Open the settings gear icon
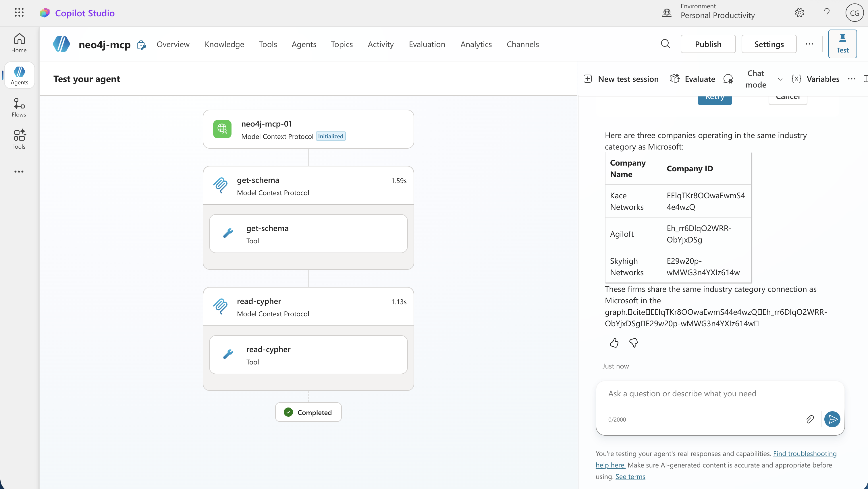The width and height of the screenshot is (868, 489). point(799,13)
